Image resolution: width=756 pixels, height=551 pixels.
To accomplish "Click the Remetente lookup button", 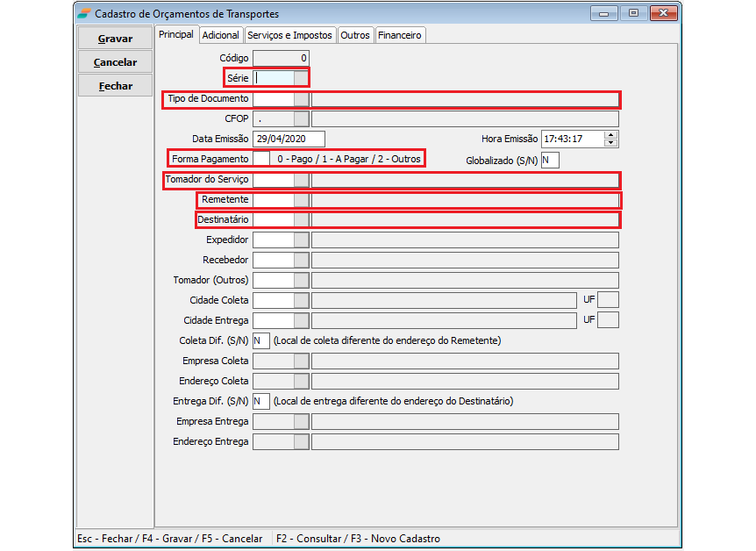I will (x=301, y=200).
